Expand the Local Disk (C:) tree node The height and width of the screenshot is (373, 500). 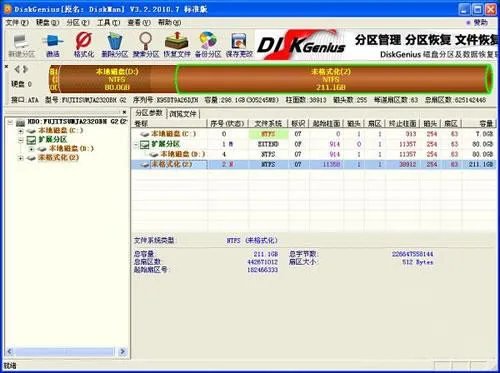coord(21,131)
